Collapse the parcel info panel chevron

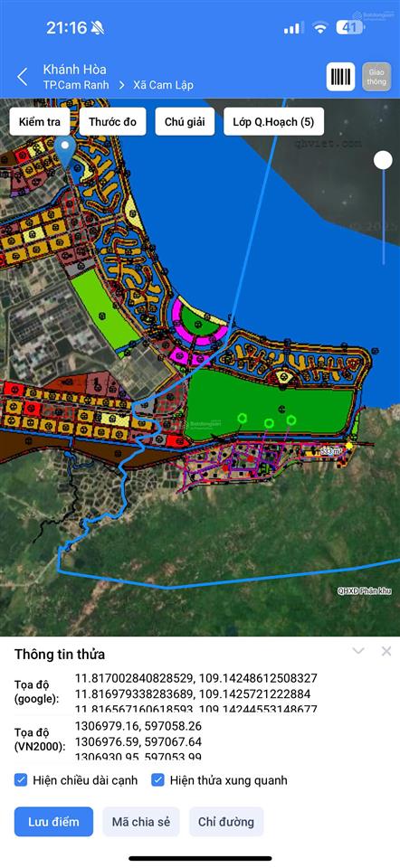(x=358, y=651)
